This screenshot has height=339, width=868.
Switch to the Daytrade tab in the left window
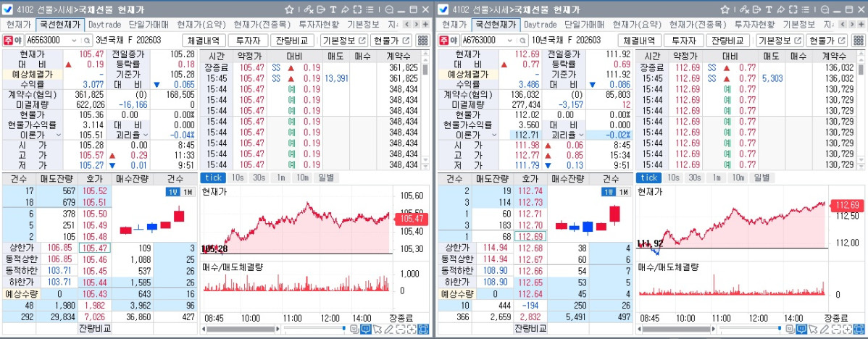coord(104,25)
